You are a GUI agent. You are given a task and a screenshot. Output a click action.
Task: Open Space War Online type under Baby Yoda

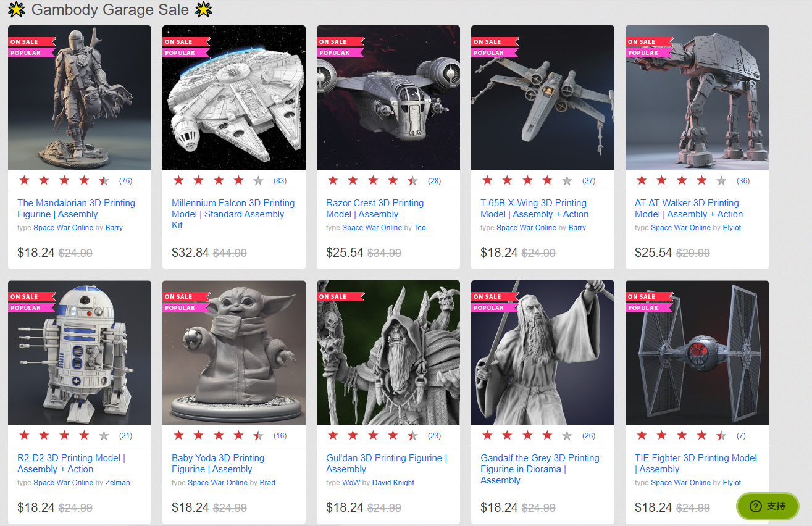click(217, 483)
